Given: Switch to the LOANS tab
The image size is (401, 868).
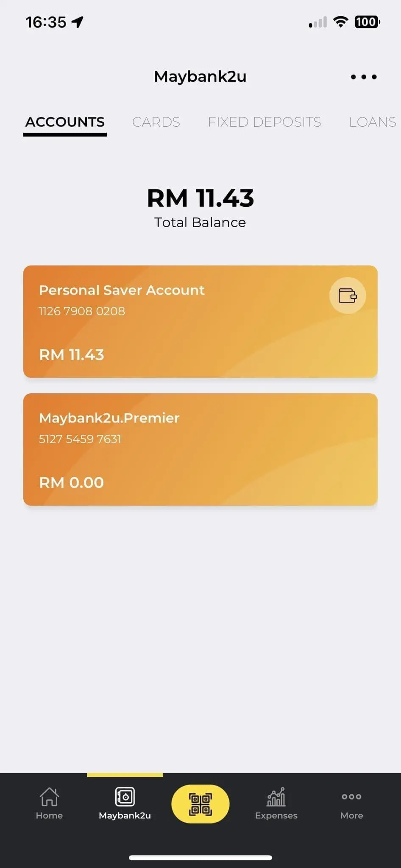Looking at the screenshot, I should pos(372,122).
